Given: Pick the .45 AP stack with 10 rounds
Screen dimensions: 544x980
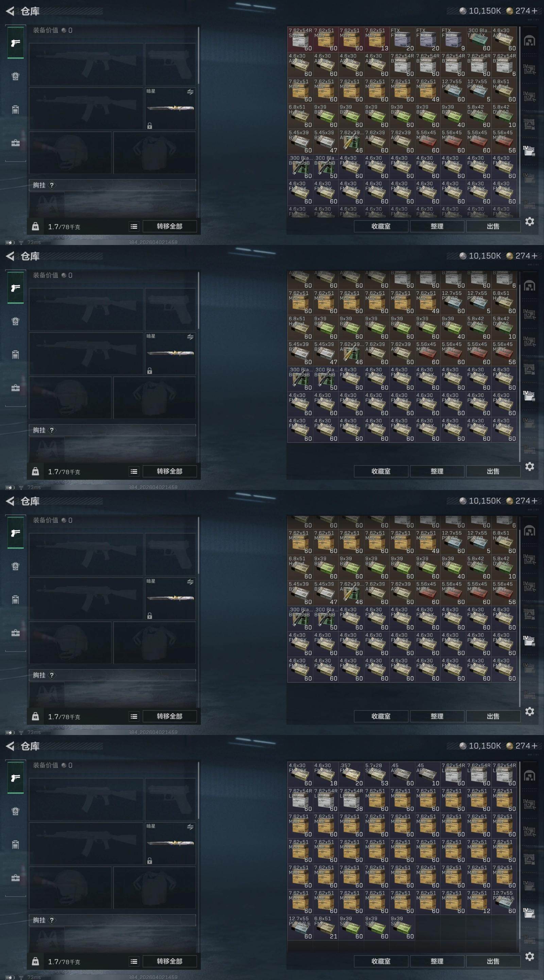Looking at the screenshot, I should 428,774.
